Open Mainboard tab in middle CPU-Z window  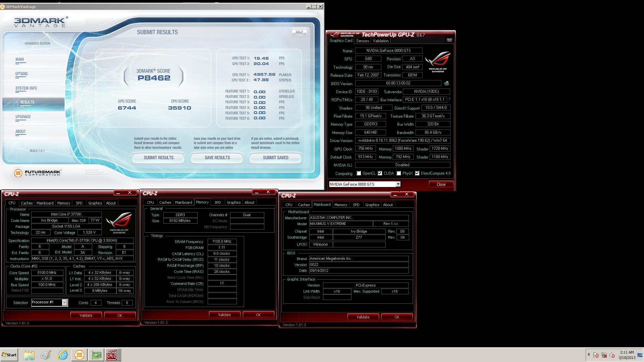[183, 202]
